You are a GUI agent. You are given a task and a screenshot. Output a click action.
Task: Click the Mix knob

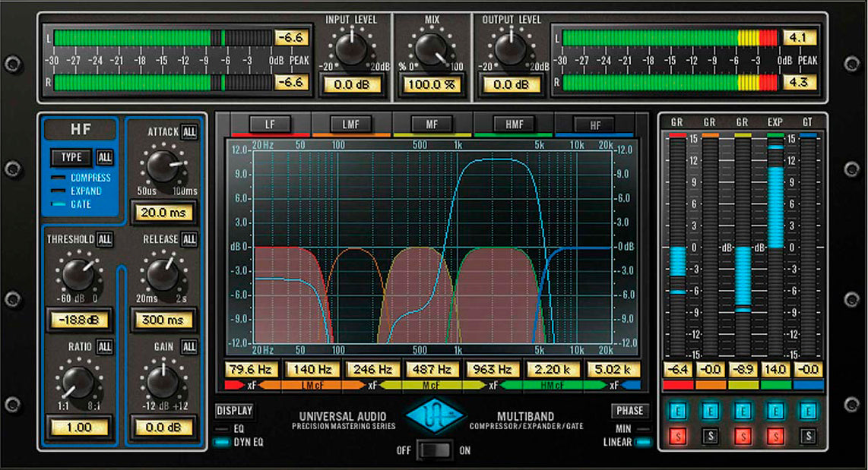tap(431, 49)
